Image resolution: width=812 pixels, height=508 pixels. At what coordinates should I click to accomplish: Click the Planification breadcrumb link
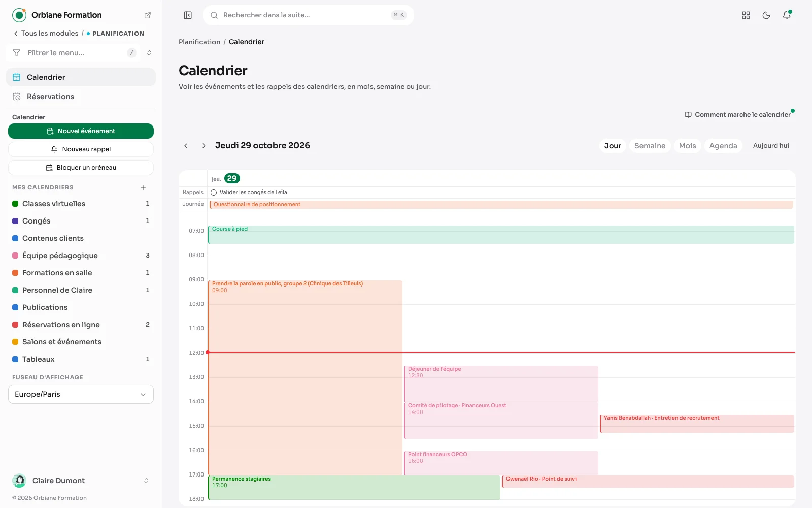coord(199,42)
